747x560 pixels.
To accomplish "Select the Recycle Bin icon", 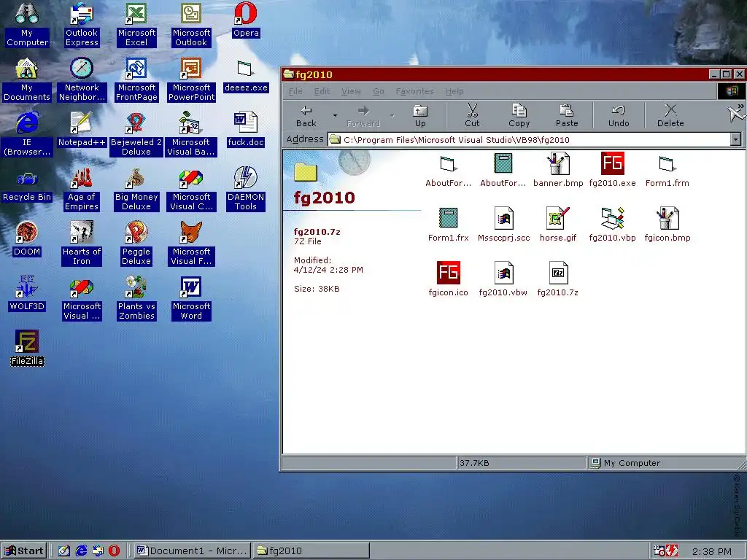I will click(x=27, y=187).
